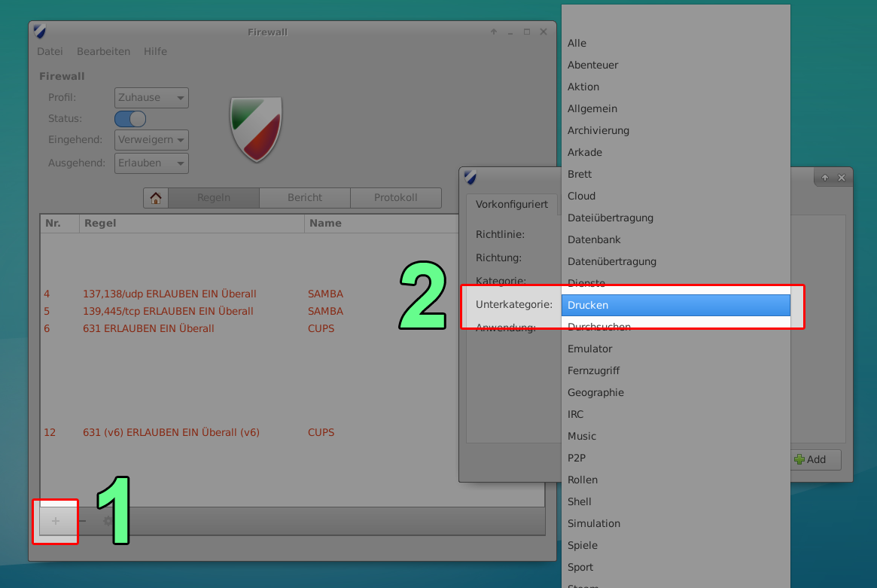Viewport: 877px width, 588px height.
Task: Open the Profil dropdown showing Zuhause
Action: pyautogui.click(x=151, y=97)
